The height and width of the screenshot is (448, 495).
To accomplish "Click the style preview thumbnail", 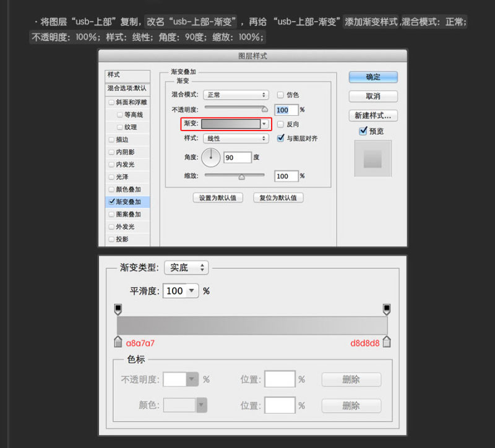I will (374, 158).
